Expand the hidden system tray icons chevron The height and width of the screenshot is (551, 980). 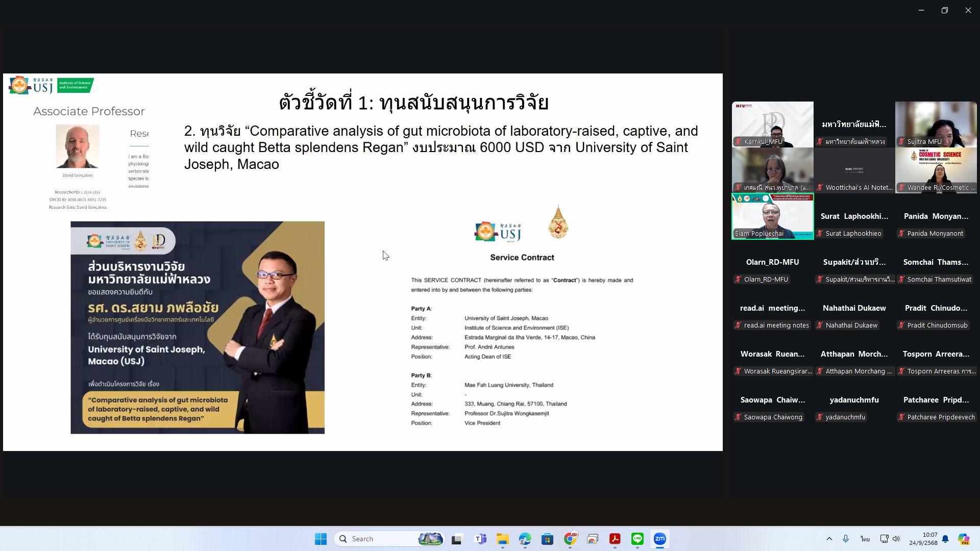[829, 539]
